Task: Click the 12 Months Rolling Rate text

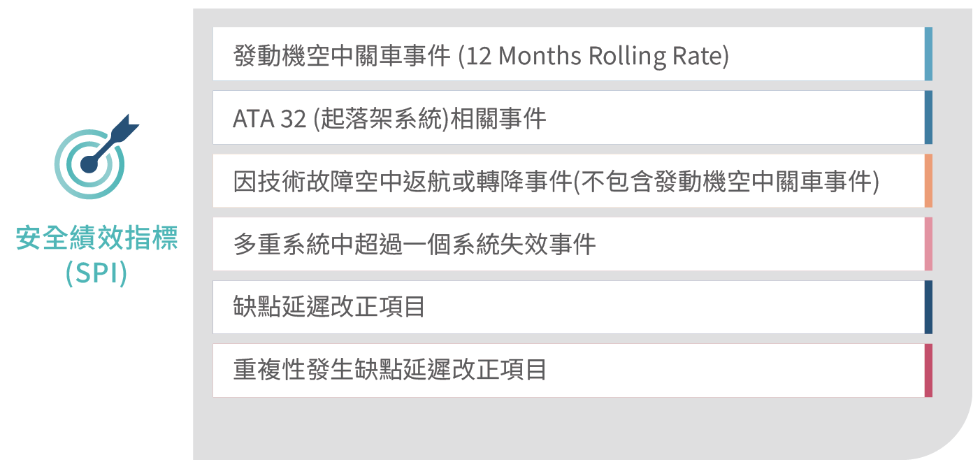Action: (593, 55)
